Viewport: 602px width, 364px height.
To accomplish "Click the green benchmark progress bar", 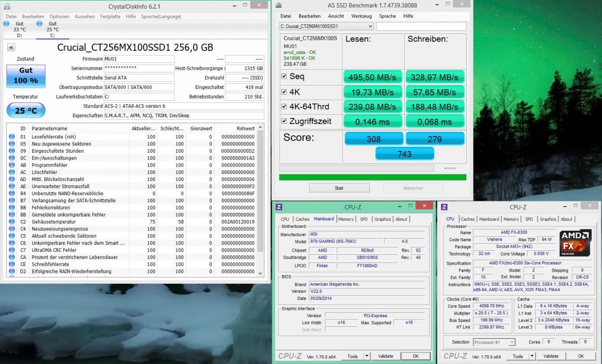I will point(372,177).
